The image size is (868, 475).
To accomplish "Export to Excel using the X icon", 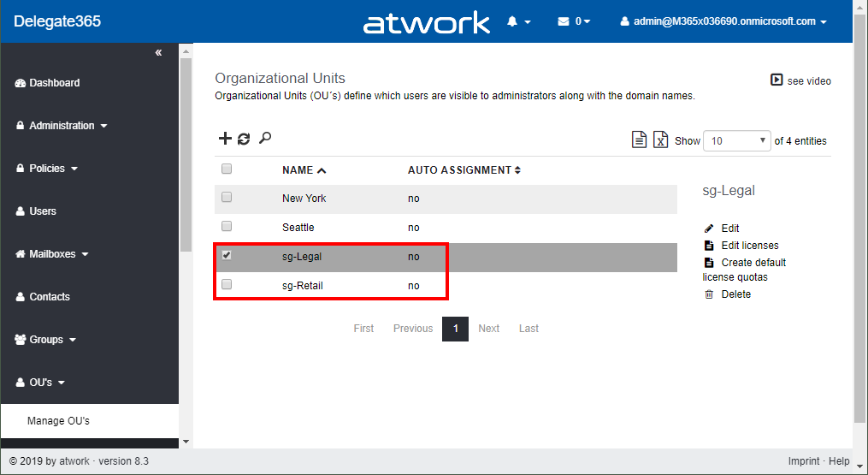I will (x=660, y=140).
